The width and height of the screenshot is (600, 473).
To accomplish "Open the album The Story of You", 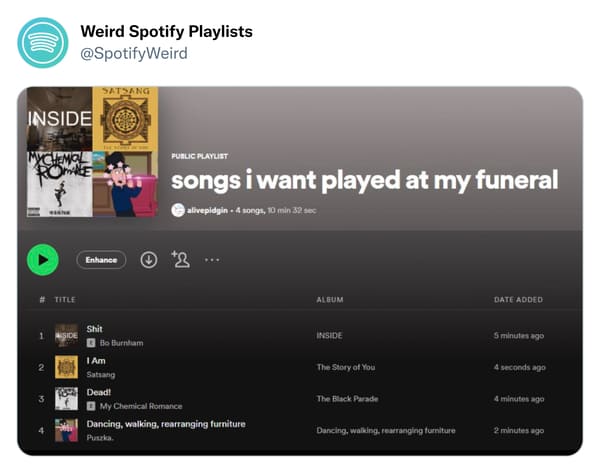I will [x=346, y=367].
